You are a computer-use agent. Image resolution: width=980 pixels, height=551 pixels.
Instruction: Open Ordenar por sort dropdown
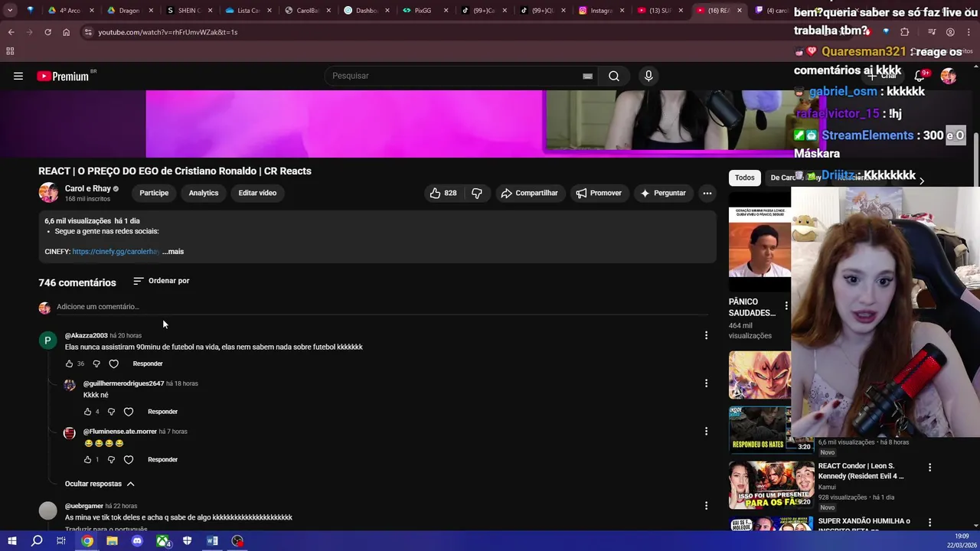pyautogui.click(x=161, y=281)
